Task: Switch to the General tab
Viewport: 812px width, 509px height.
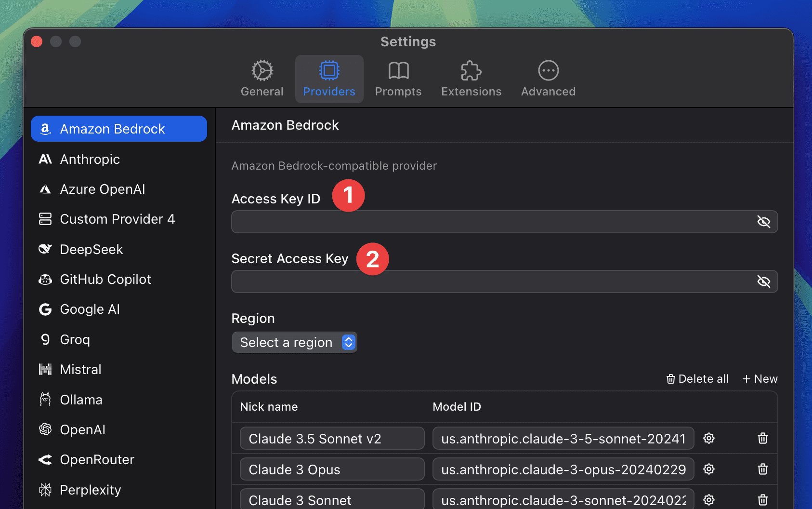Action: click(x=262, y=79)
